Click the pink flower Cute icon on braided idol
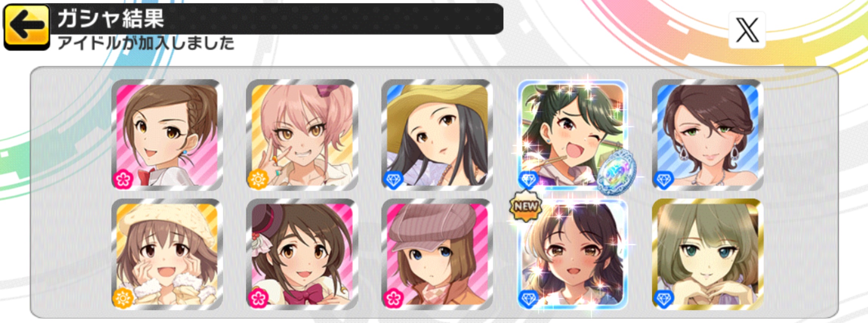This screenshot has width=868, height=323. click(123, 179)
